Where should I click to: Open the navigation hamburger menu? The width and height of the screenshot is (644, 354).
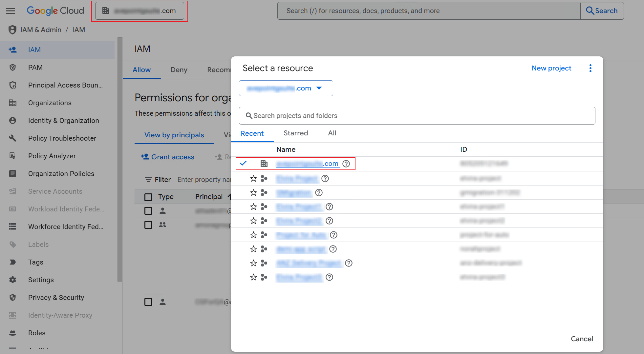10,10
